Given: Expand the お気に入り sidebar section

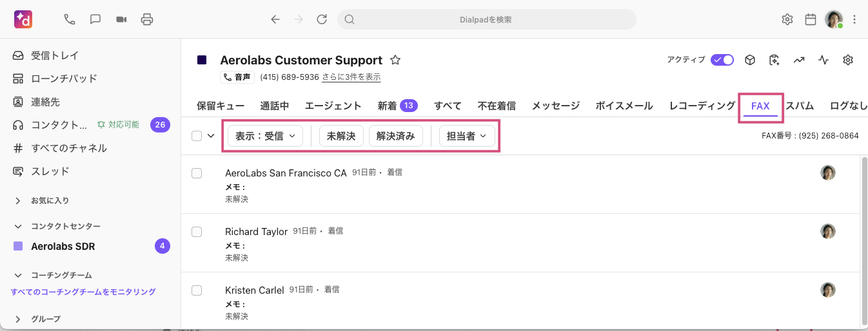Looking at the screenshot, I should pos(18,200).
